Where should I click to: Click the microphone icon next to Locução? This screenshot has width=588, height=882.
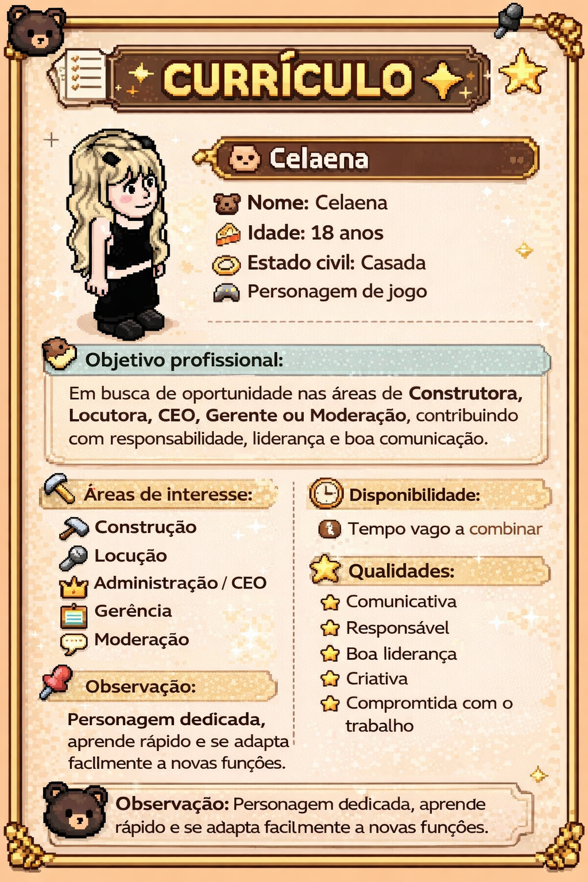pyautogui.click(x=74, y=557)
